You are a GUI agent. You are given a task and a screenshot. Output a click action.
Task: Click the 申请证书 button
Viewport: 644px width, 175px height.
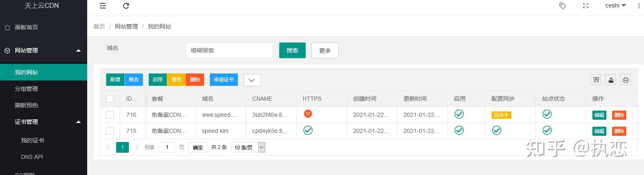[223, 80]
